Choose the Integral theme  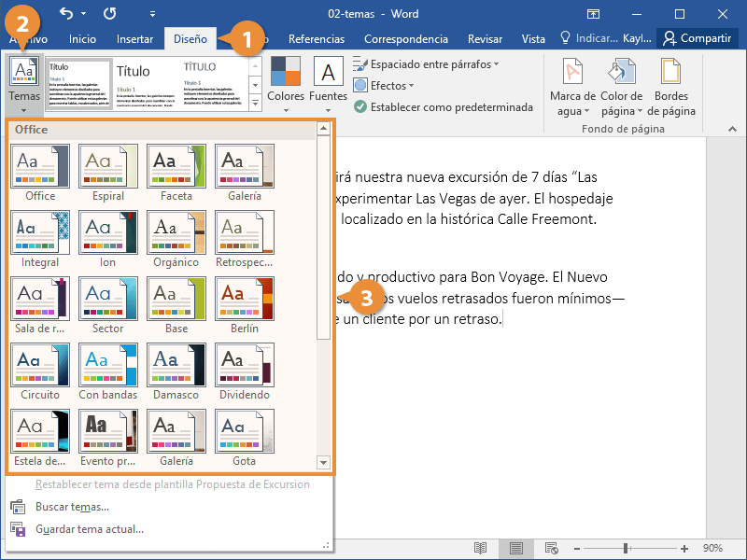(40, 239)
